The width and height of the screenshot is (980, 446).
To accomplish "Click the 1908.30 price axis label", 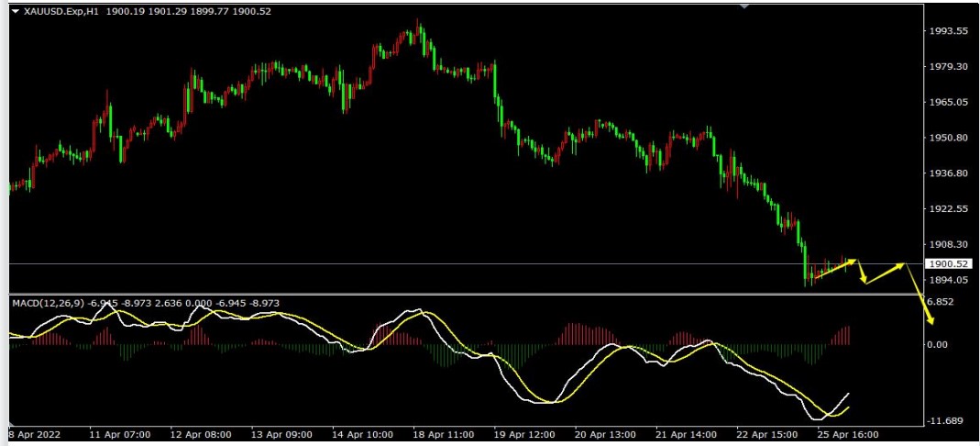I will pos(950,245).
